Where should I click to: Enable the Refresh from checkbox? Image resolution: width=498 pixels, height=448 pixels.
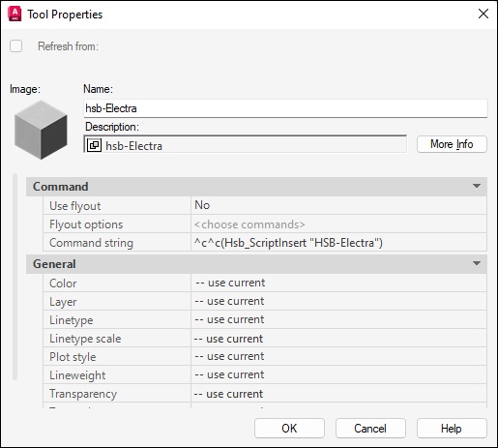15,46
